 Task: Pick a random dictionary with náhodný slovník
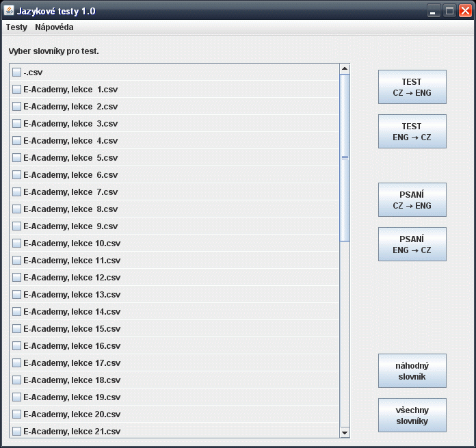click(x=412, y=371)
